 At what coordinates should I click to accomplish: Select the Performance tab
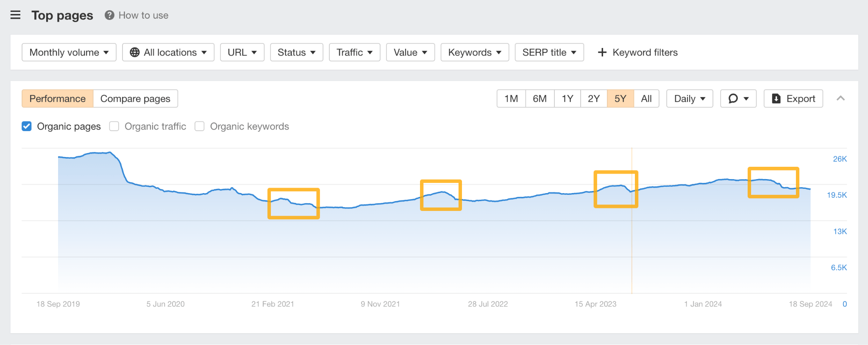coord(57,98)
